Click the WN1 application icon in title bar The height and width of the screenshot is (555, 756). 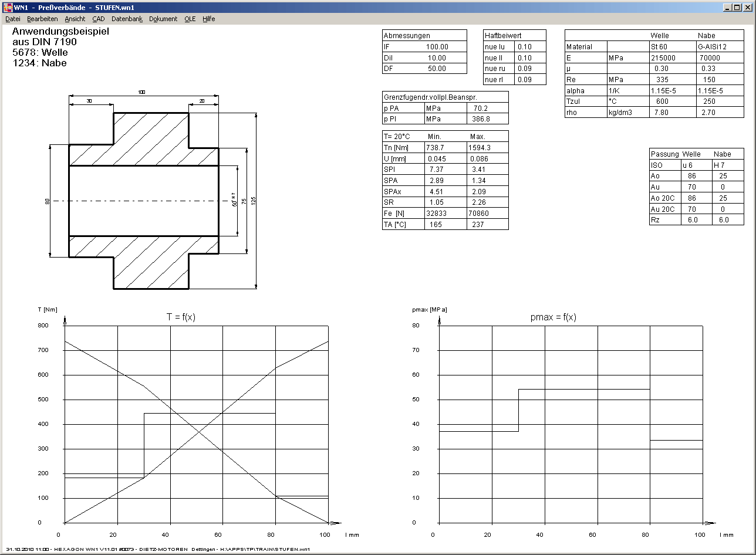click(8, 8)
